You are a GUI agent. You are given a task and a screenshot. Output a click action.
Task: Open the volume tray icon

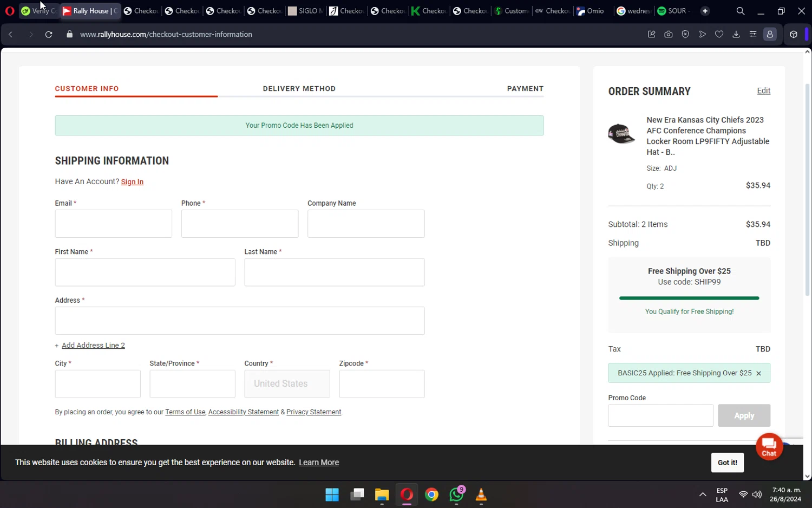pyautogui.click(x=757, y=494)
